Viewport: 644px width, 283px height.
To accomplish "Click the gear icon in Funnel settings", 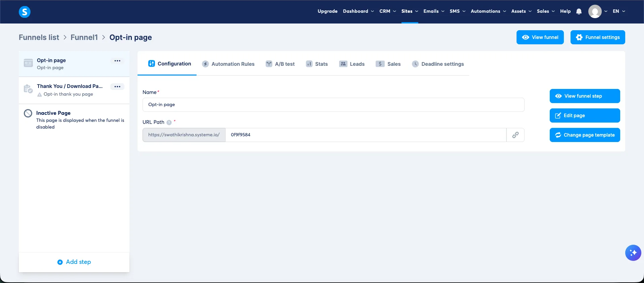I will (x=579, y=37).
